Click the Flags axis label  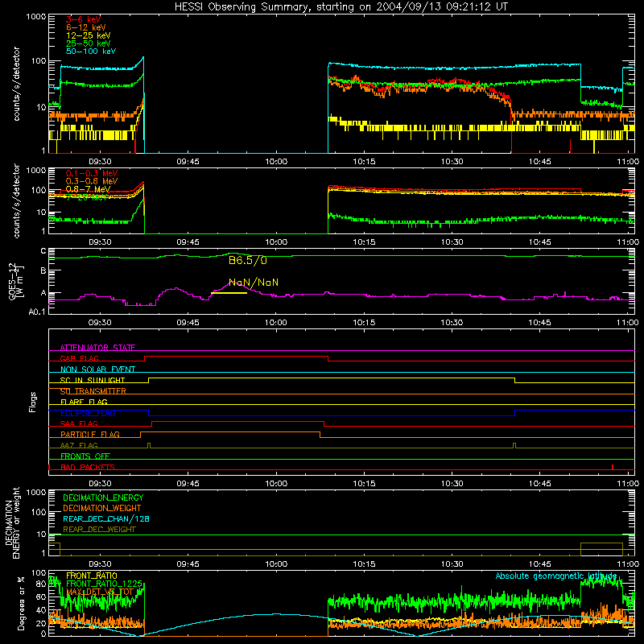[x=32, y=402]
